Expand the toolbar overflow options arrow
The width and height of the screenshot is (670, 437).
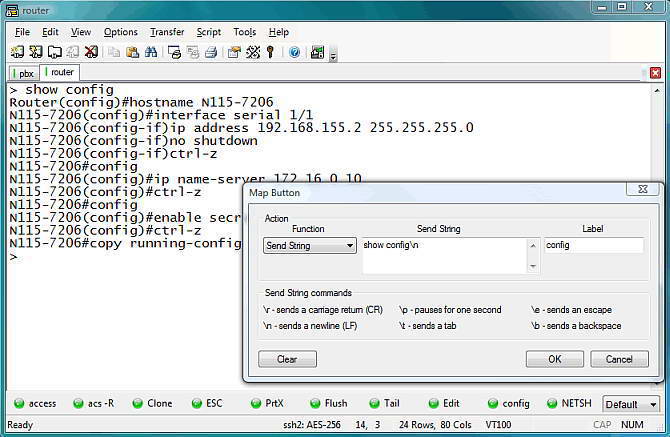tap(333, 55)
